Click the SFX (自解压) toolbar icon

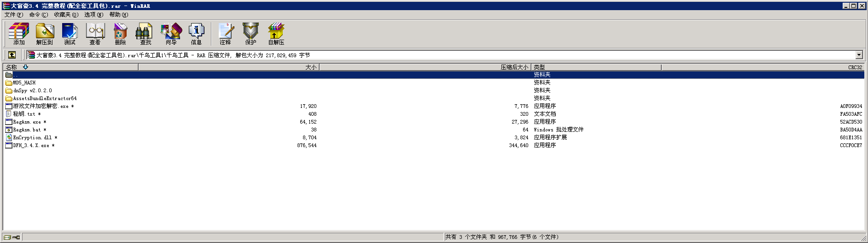coord(276,34)
